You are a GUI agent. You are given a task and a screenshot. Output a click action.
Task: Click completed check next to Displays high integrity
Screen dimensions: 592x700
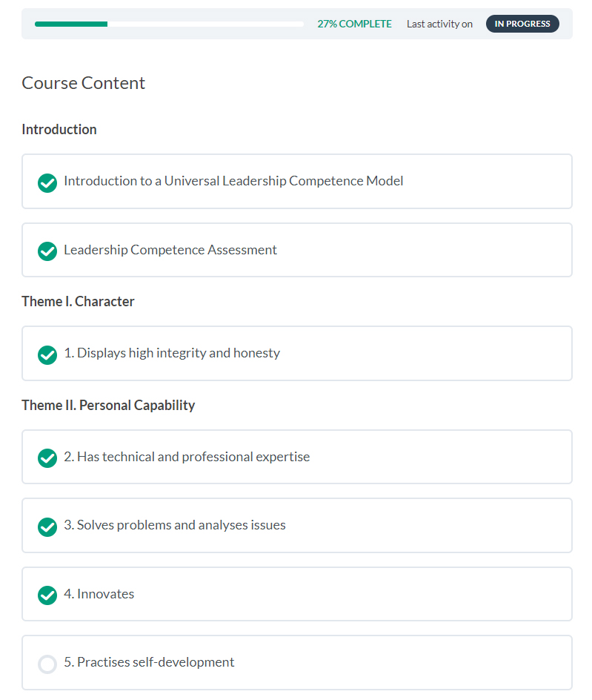point(47,354)
